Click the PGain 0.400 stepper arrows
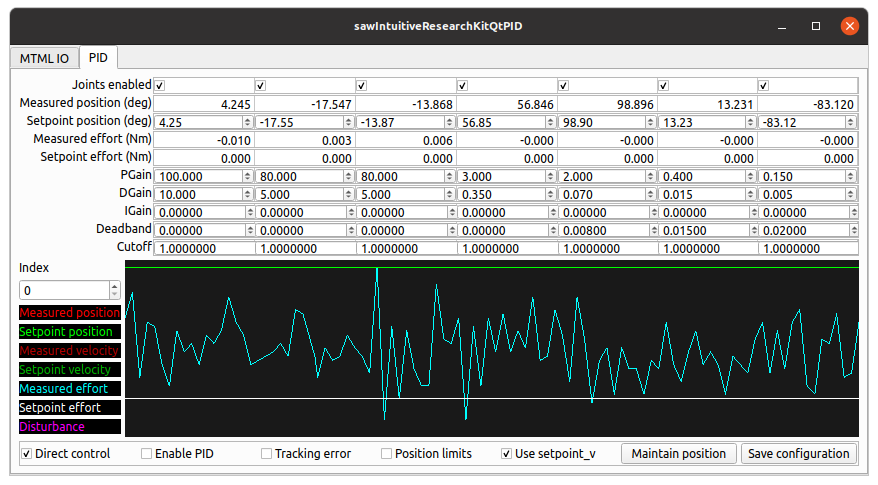 tap(750, 176)
